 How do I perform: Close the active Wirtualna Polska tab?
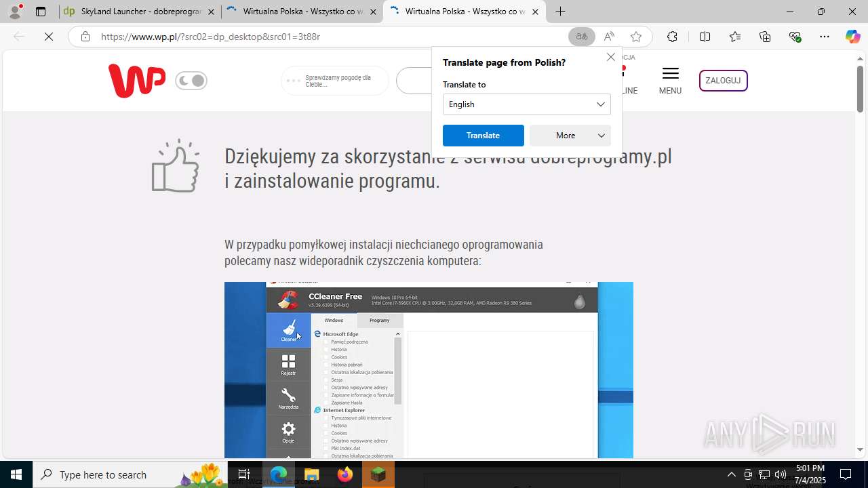coord(535,12)
